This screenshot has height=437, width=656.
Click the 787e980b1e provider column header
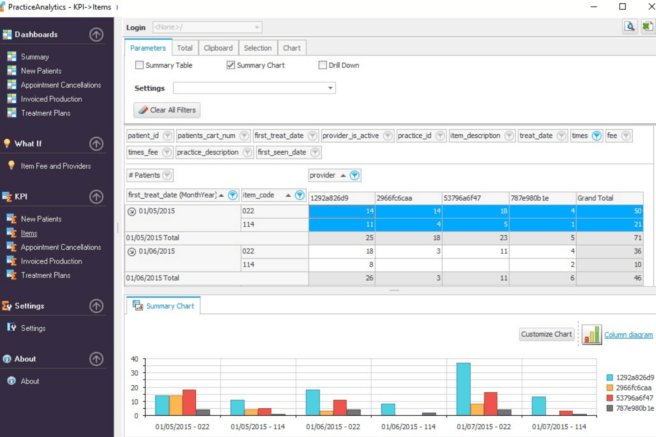point(543,198)
